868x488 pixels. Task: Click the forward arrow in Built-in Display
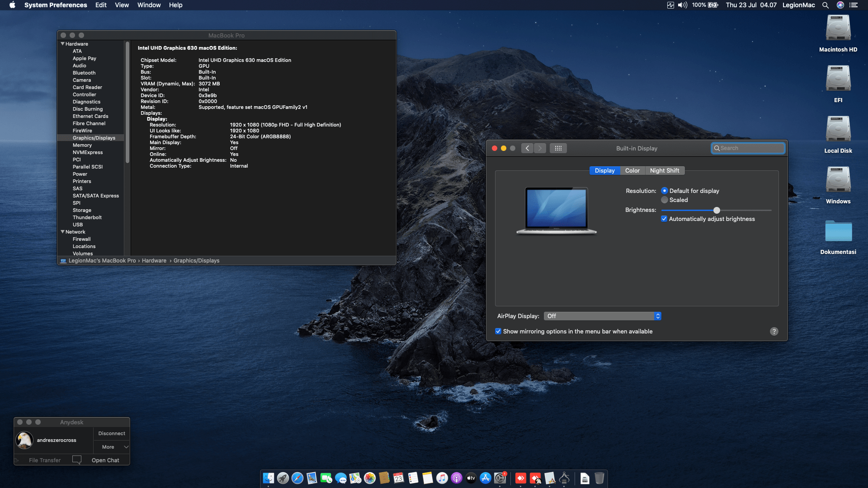540,148
